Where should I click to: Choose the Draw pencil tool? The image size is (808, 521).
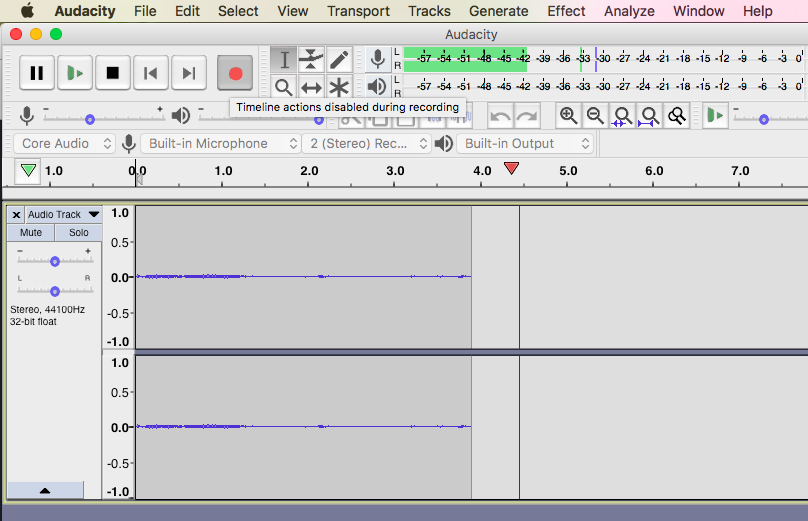pyautogui.click(x=340, y=59)
